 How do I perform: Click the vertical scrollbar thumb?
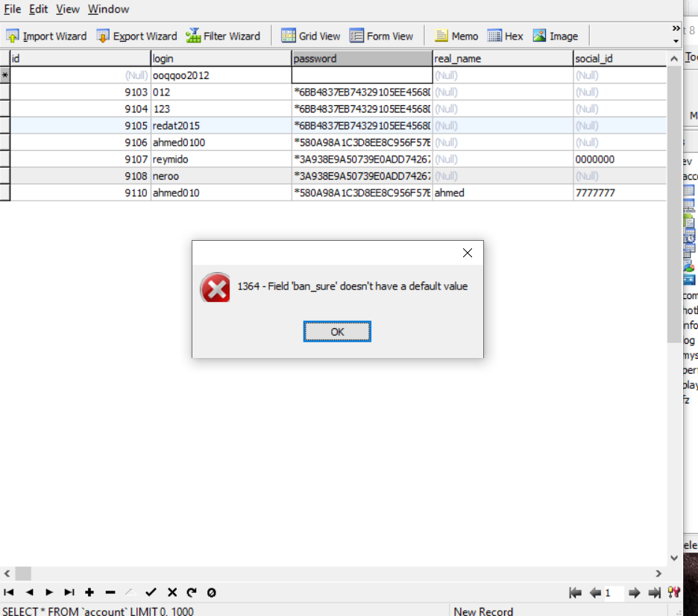(x=673, y=204)
